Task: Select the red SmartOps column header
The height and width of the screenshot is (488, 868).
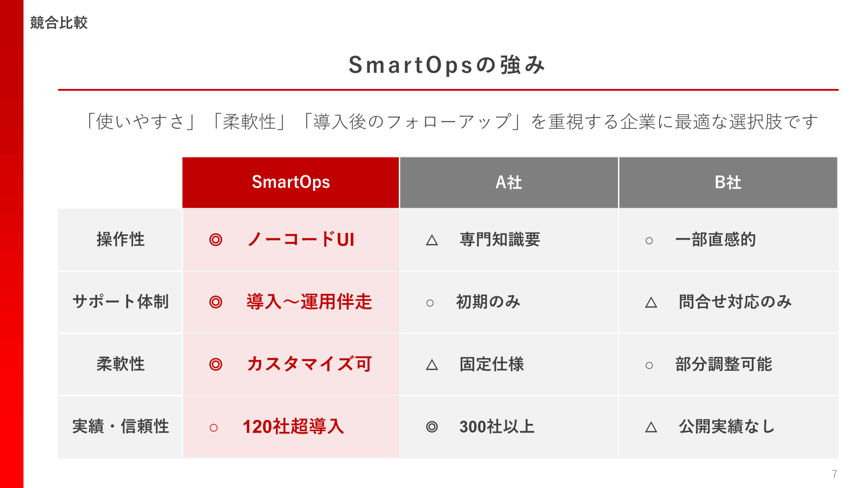Action: coord(291,182)
